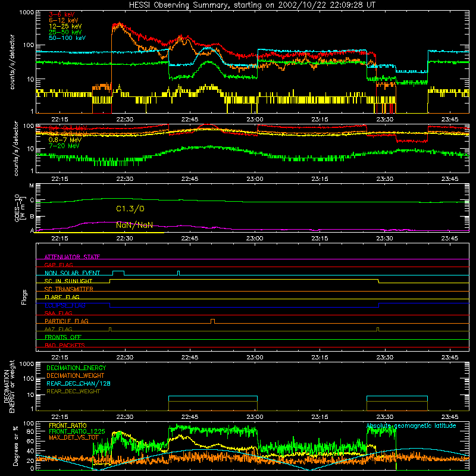Click the REAR_DEC_CHAN/128 legend label
Viewport: 476px width, 476px height.
[79, 383]
